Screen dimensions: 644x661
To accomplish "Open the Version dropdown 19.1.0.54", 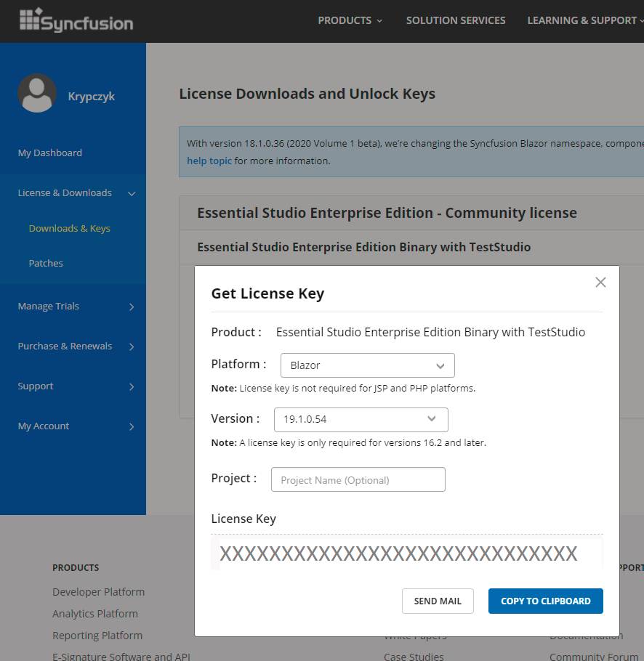I will [361, 419].
